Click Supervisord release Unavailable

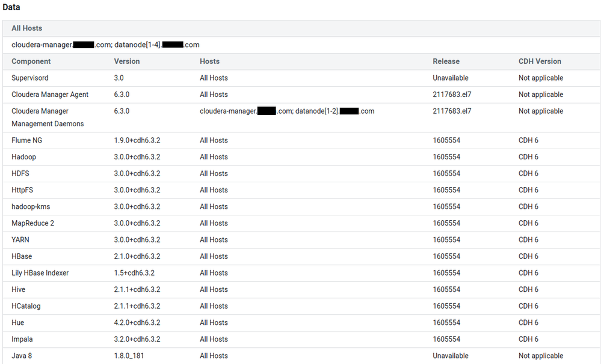coord(451,78)
